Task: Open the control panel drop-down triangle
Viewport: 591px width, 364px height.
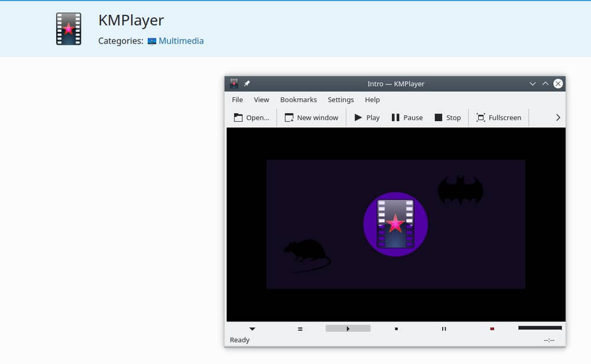Action: point(252,329)
